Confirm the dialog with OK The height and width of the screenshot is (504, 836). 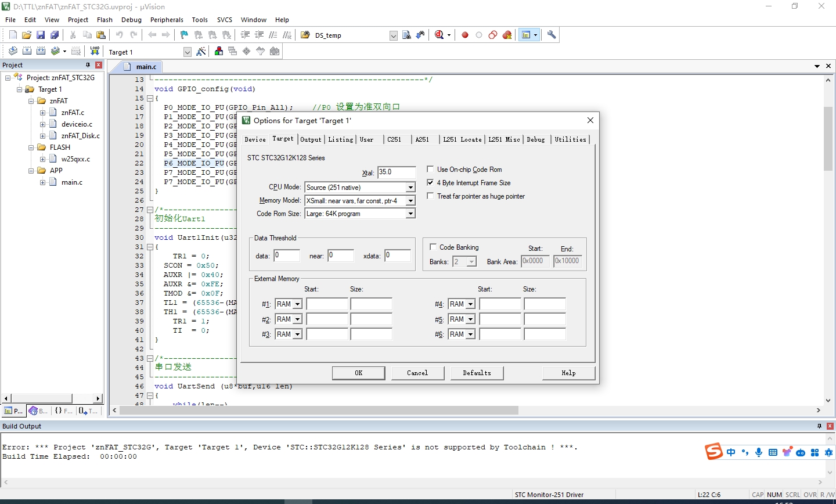(358, 373)
